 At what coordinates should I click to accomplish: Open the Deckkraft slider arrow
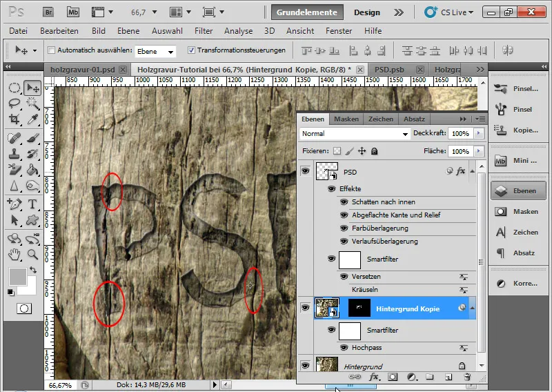pyautogui.click(x=478, y=133)
